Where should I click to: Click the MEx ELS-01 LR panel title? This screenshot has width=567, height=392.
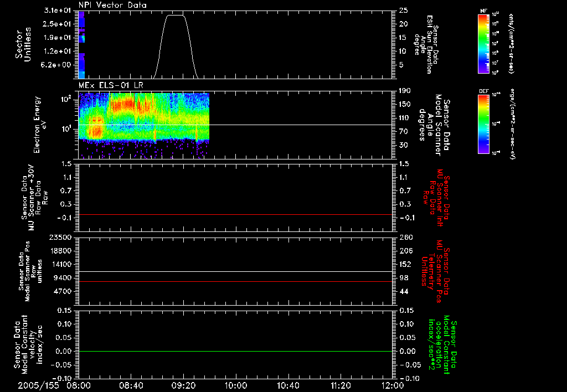coord(111,86)
